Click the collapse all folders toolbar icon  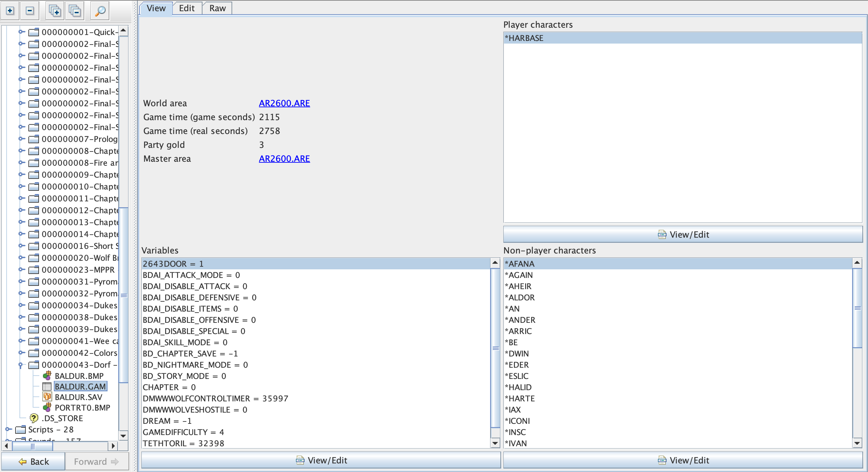(75, 11)
